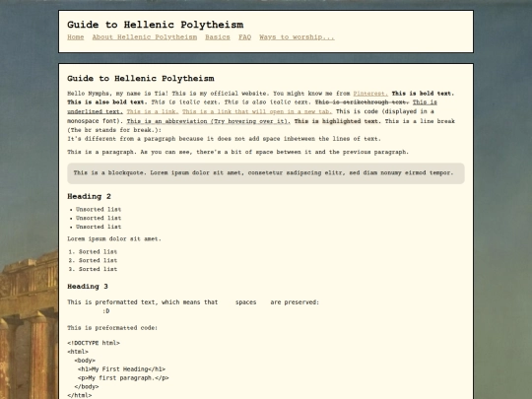This screenshot has height=399, width=532.
Task: Click the abbreviation text with dotted underline
Action: (208, 121)
